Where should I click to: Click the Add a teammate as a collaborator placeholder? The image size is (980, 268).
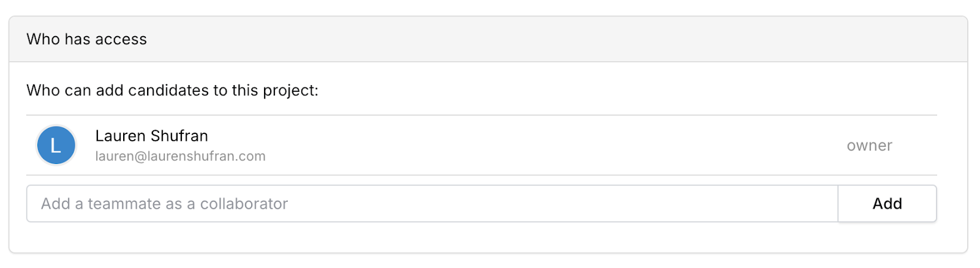(x=164, y=204)
